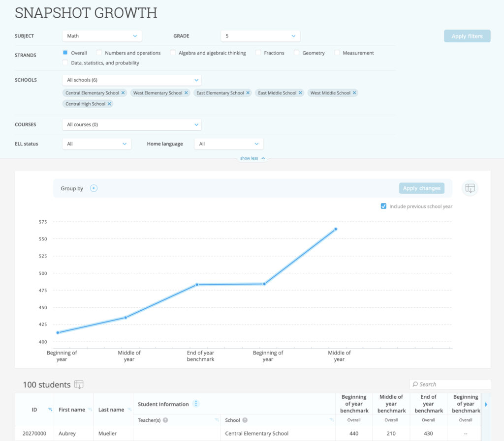Click the Apply filters button
This screenshot has width=504, height=441.
pos(467,36)
